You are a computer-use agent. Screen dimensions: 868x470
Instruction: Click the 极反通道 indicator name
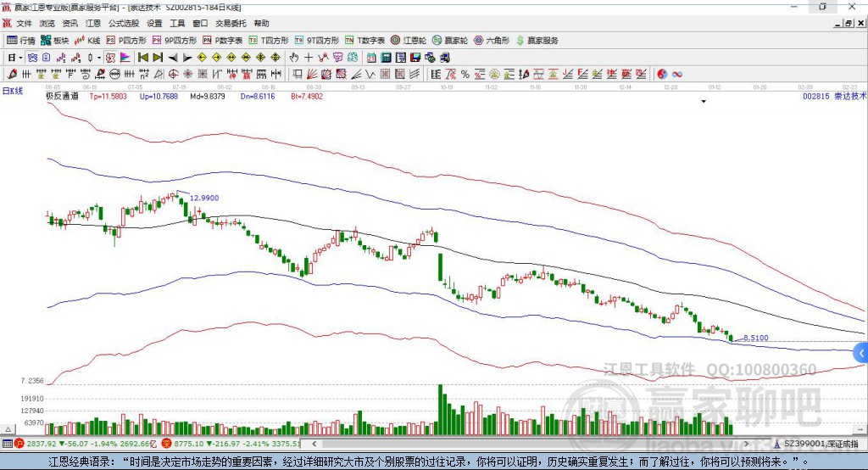(x=62, y=97)
